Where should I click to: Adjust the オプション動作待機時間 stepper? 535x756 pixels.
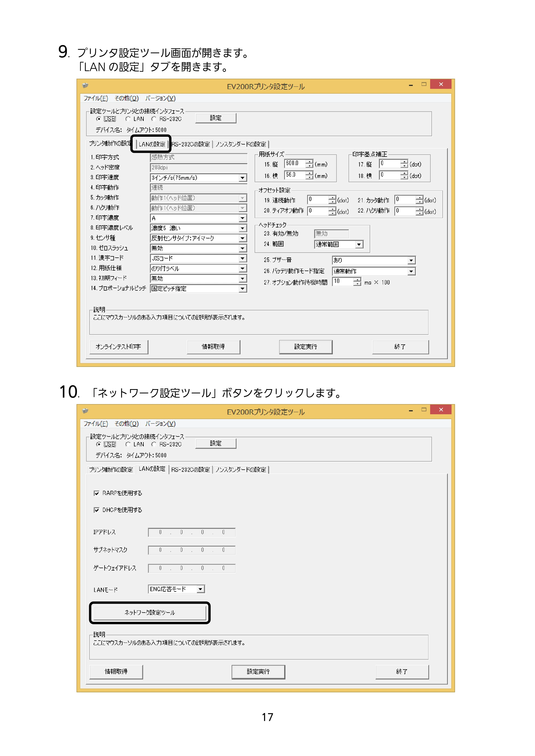click(357, 282)
